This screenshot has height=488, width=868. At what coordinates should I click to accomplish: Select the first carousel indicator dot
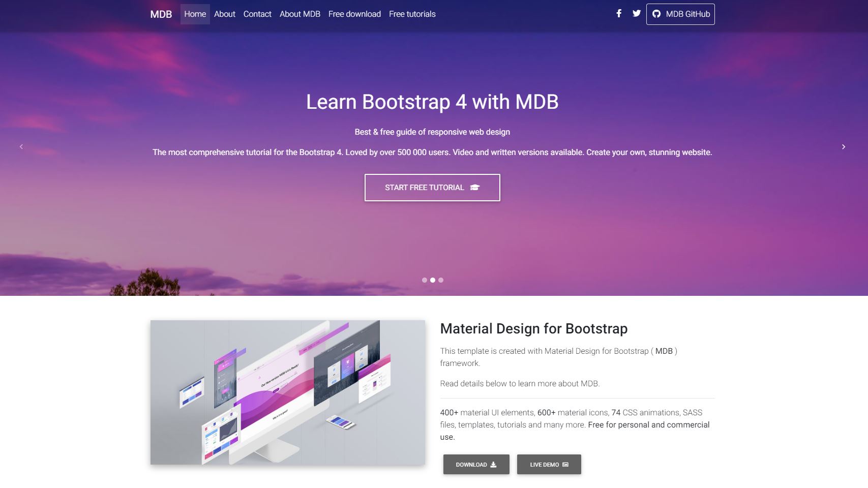point(424,280)
